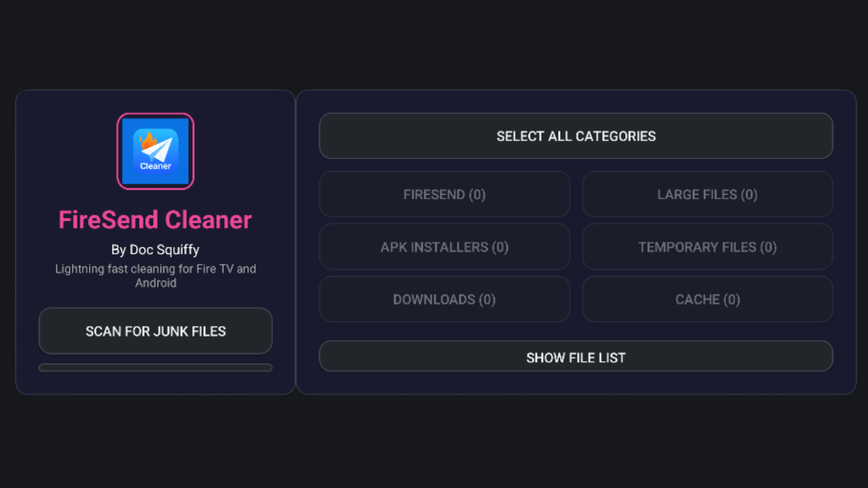Select the TEMPORARY FILES category
This screenshot has width=868, height=488.
click(708, 247)
